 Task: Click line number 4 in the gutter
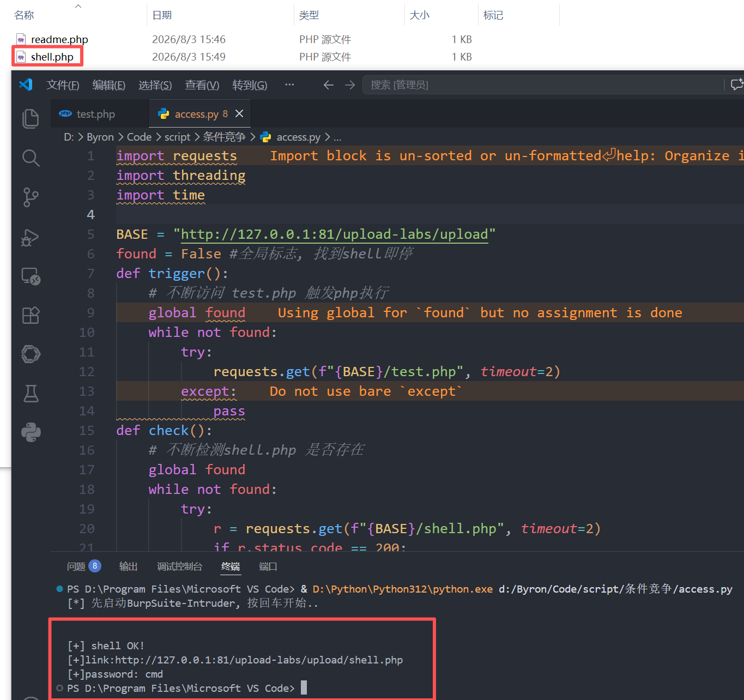[x=90, y=214]
